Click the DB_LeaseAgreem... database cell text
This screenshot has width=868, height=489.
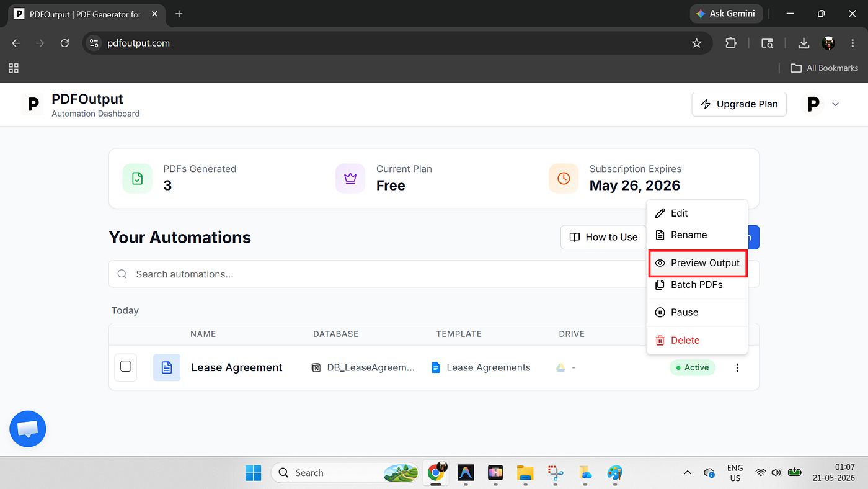point(371,367)
